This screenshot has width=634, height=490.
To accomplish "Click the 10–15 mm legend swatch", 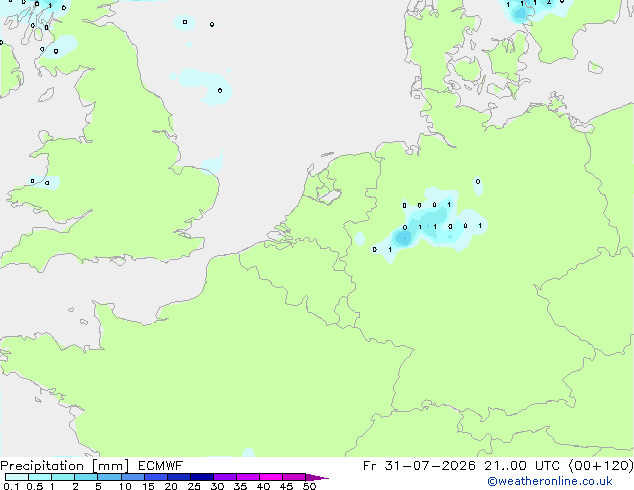I will coord(133,477).
